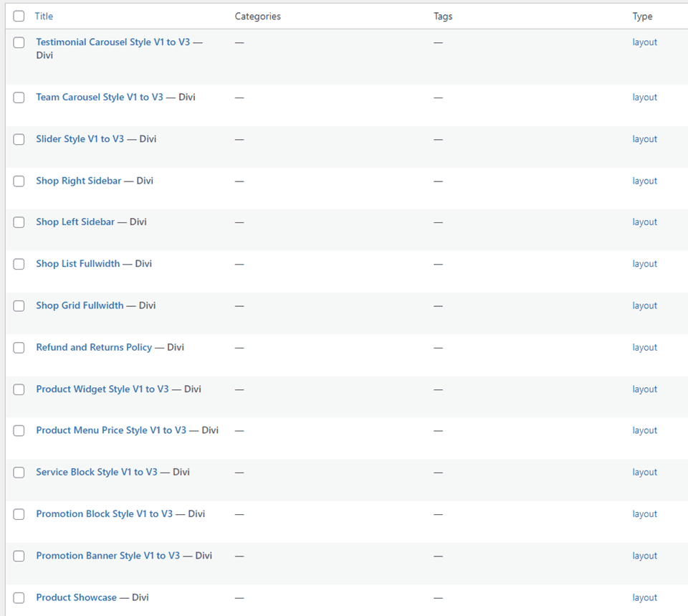Open Testimonial Carousel Style V1 to V3 layout
This screenshot has height=616, width=688.
pyautogui.click(x=113, y=42)
